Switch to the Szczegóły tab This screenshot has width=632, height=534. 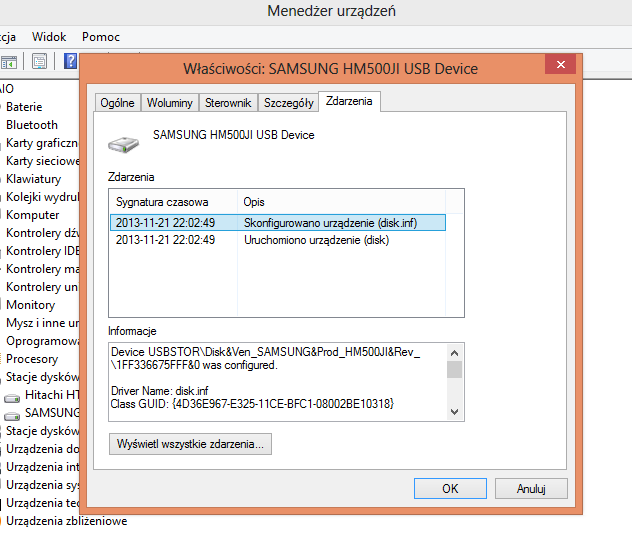tap(288, 103)
